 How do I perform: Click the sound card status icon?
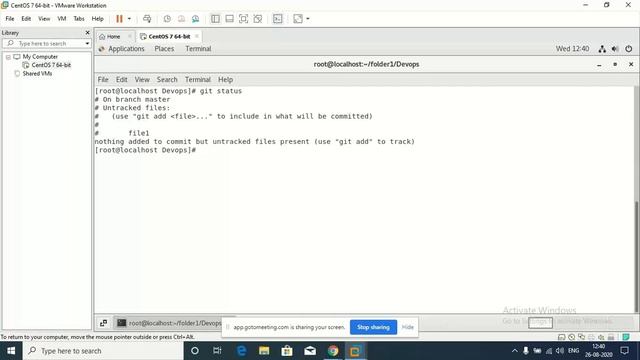click(x=601, y=337)
